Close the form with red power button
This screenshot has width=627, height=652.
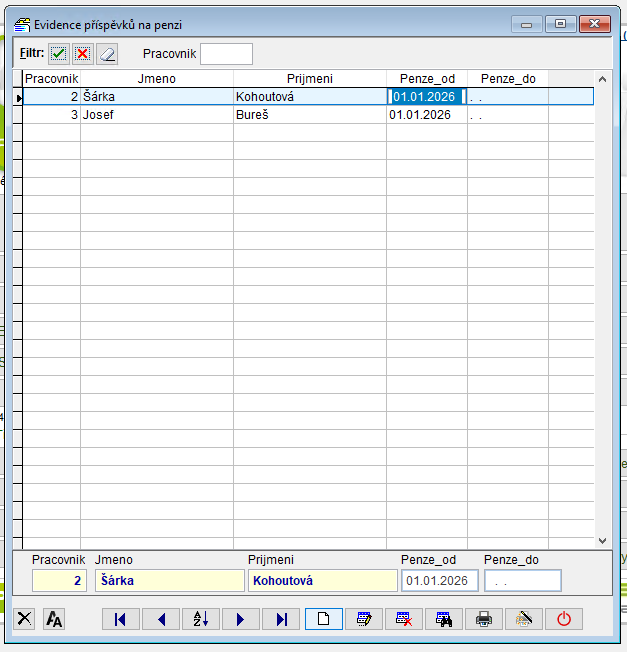[564, 619]
